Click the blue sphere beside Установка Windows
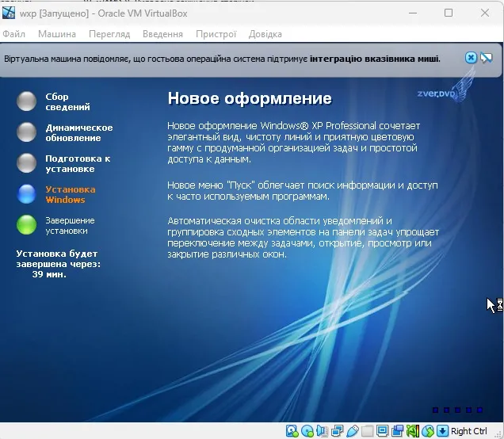Viewport: 504px width, 439px height. 26,194
